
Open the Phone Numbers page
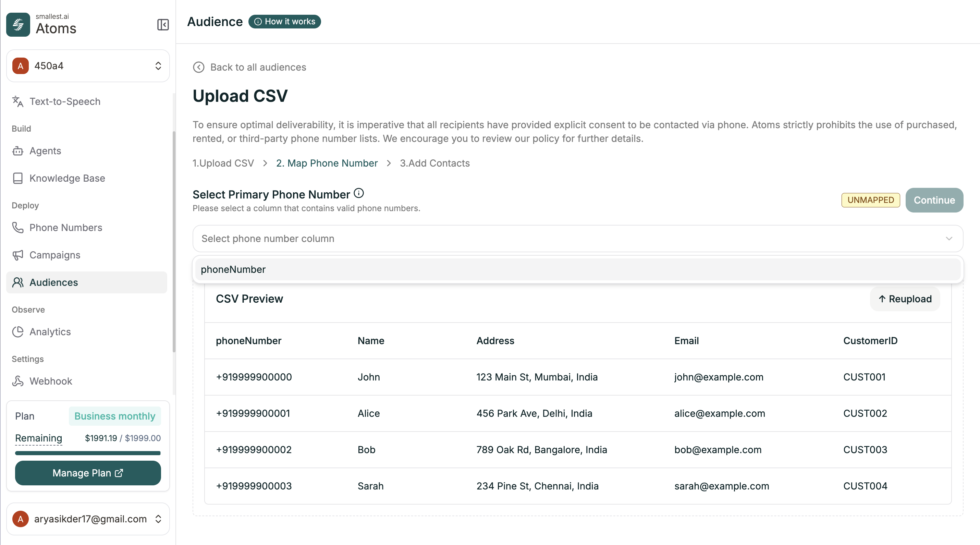tap(65, 228)
